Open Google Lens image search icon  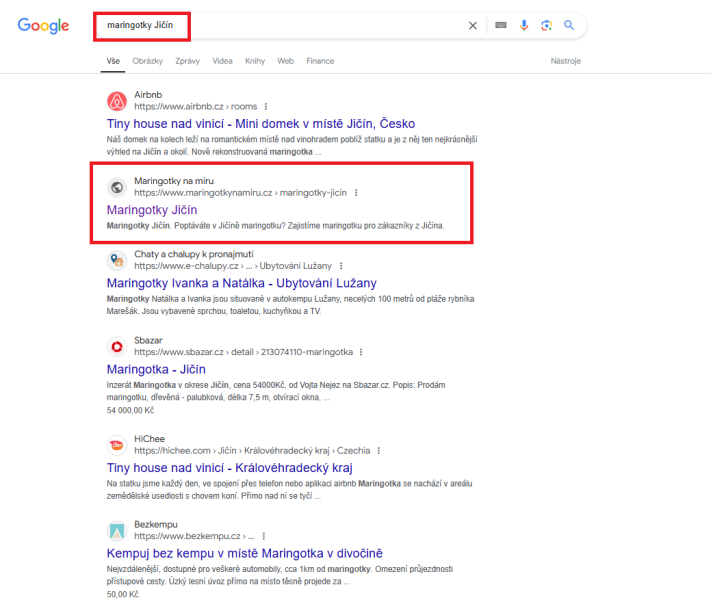coord(546,25)
